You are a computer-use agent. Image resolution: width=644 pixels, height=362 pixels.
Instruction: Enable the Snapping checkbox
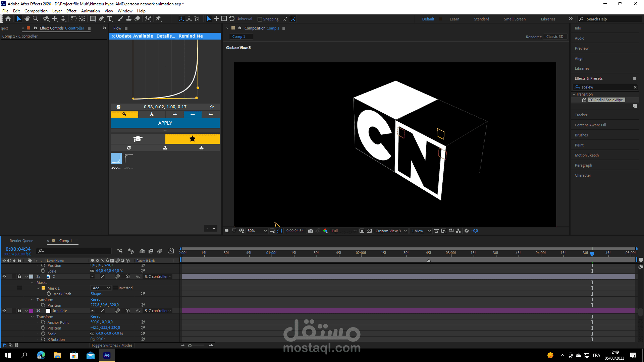(260, 19)
